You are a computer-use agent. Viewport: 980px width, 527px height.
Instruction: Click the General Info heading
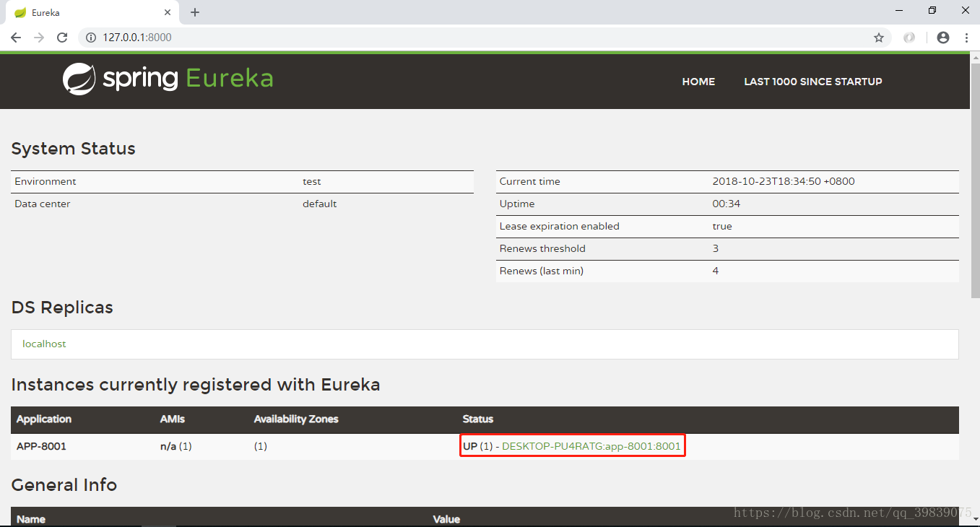[x=64, y=484]
